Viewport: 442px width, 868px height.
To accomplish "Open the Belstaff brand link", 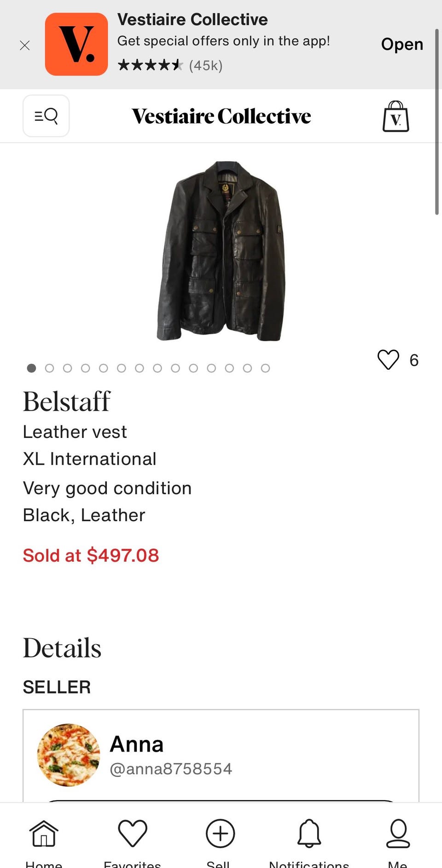I will tap(67, 401).
